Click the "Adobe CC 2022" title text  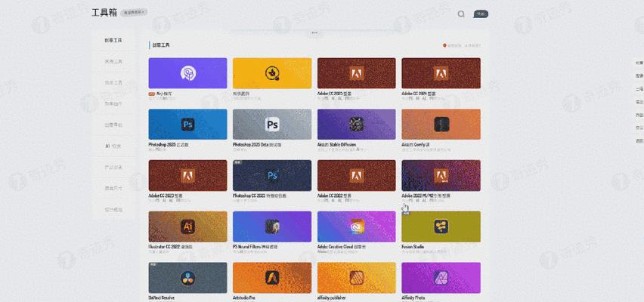click(334, 196)
